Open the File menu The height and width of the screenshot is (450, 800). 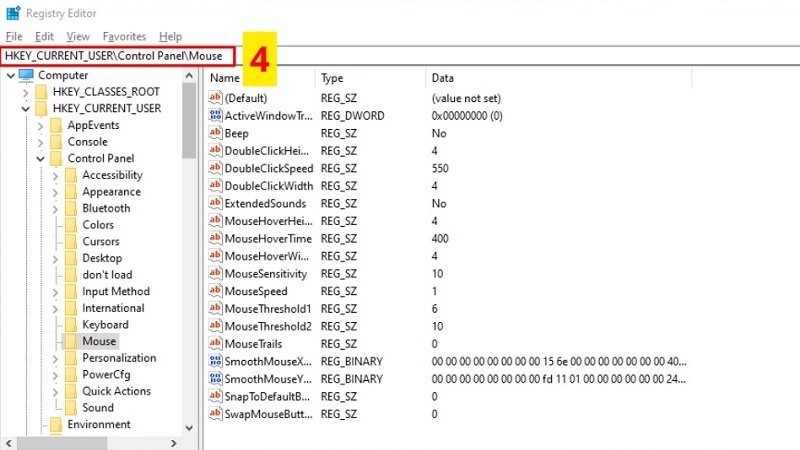14,37
